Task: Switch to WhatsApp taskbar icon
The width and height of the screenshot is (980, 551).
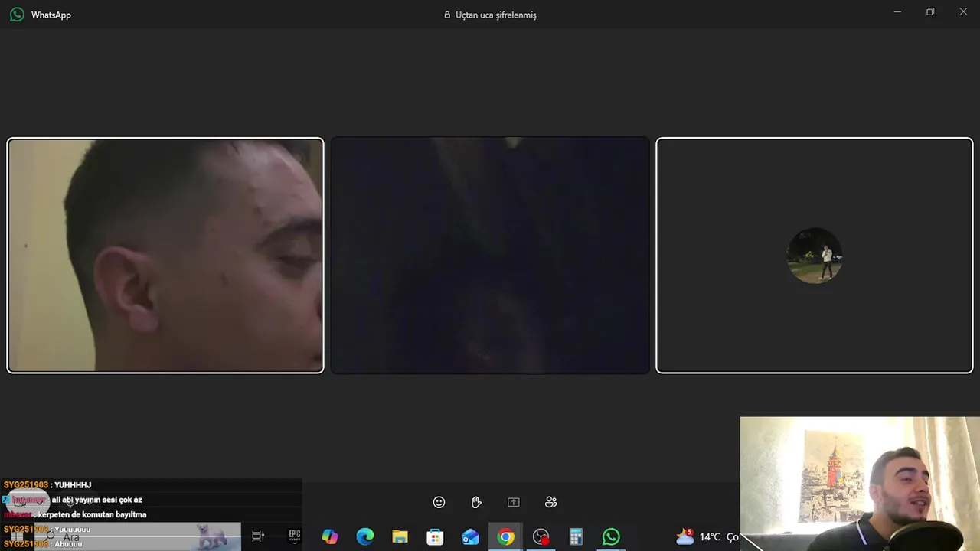Action: click(x=611, y=536)
